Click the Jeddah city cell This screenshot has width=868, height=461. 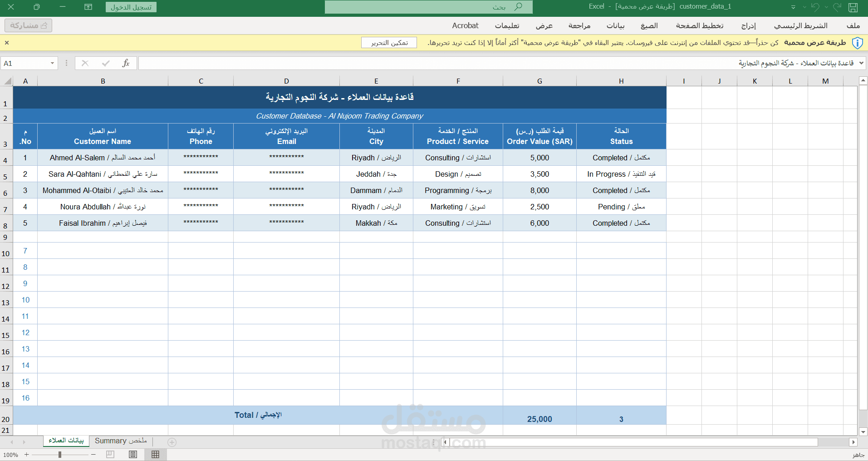click(x=376, y=174)
